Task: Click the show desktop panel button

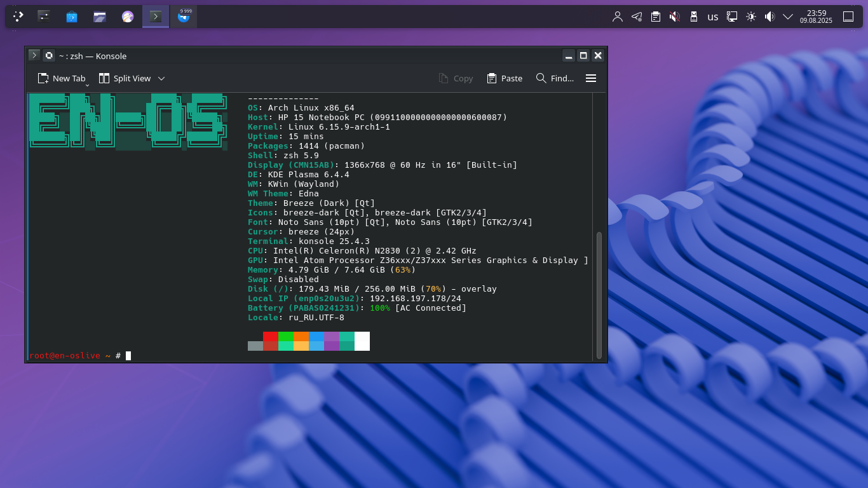Action: tap(848, 17)
